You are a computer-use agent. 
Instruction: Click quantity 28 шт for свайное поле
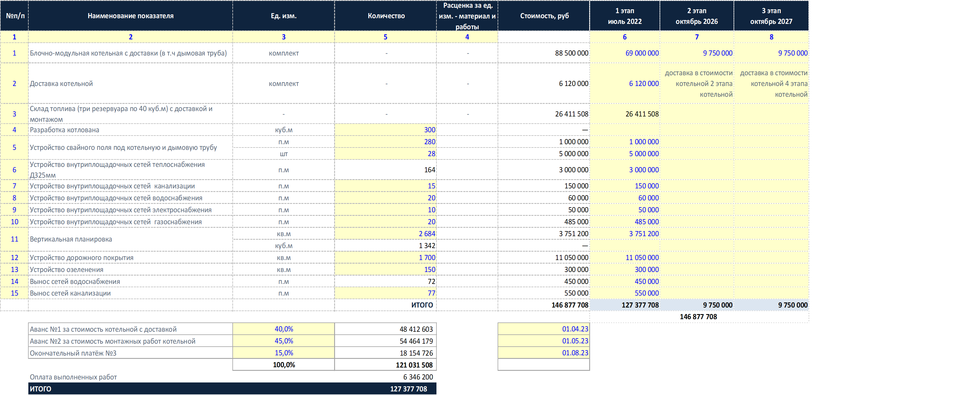click(386, 153)
